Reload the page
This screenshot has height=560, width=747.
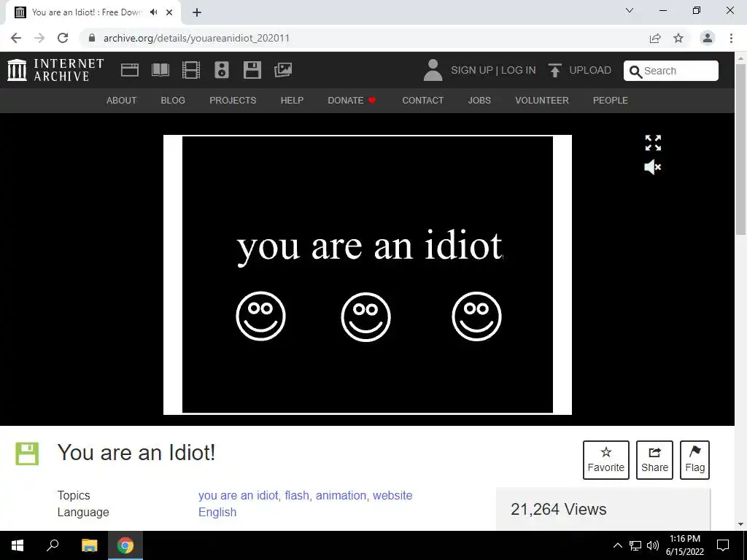pyautogui.click(x=63, y=38)
